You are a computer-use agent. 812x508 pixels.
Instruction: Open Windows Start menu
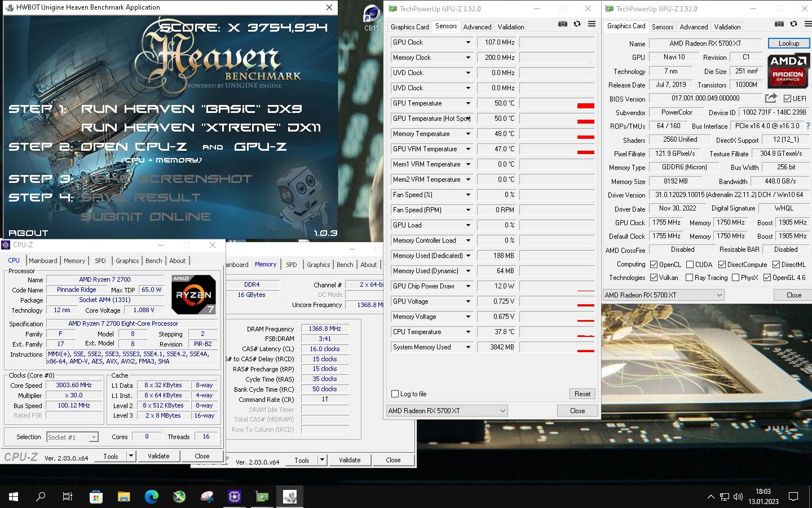(14, 497)
